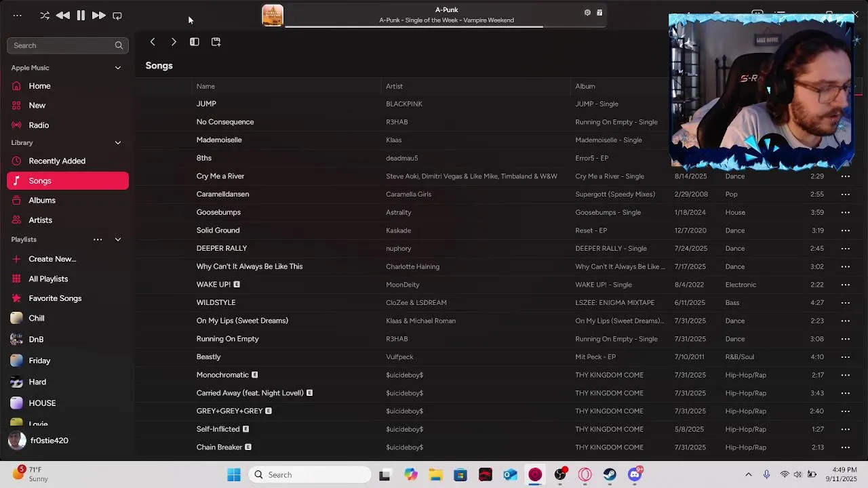Viewport: 868px width, 488px height.
Task: Select the song GREY+GREY+GREY
Action: [229, 411]
